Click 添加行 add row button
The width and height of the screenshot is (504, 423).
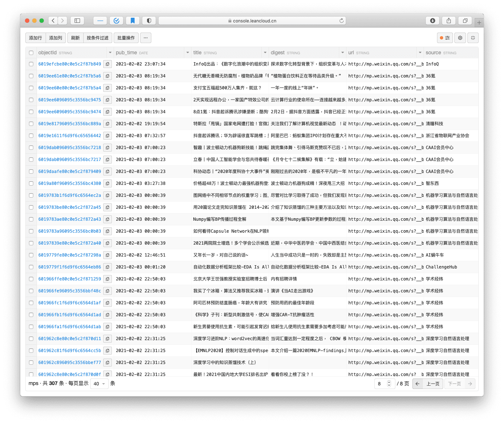pos(35,38)
